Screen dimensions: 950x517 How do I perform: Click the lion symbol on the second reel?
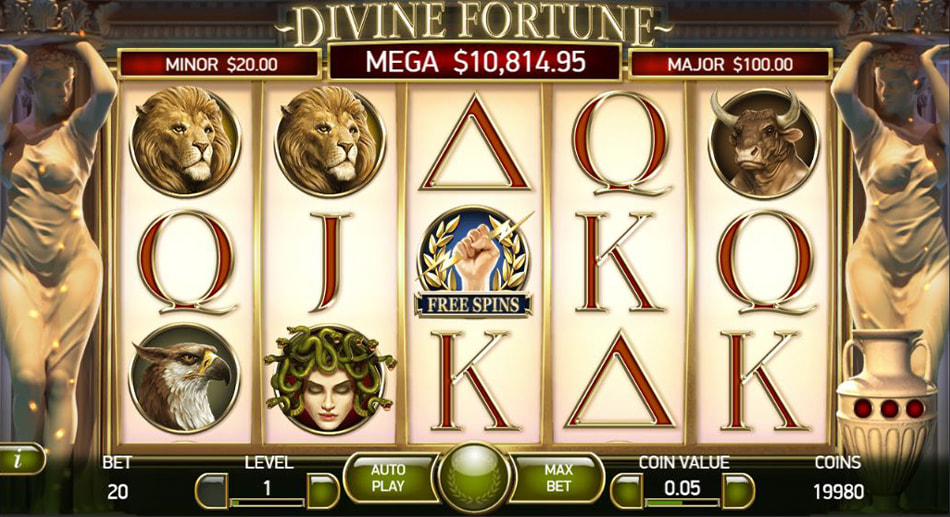(330, 141)
